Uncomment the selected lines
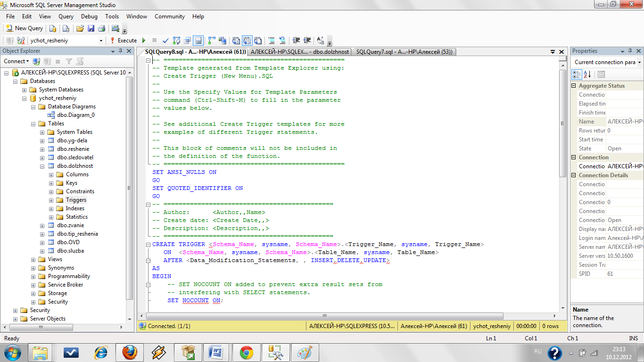 pyautogui.click(x=282, y=41)
